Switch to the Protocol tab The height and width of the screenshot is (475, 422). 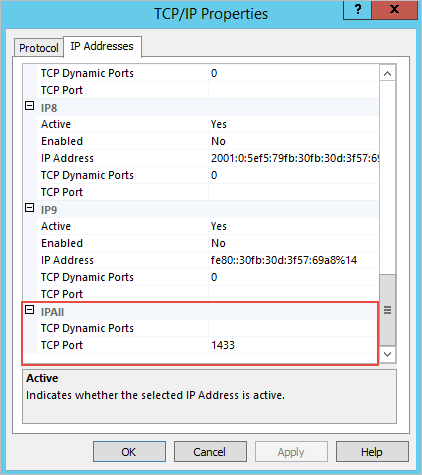(39, 48)
